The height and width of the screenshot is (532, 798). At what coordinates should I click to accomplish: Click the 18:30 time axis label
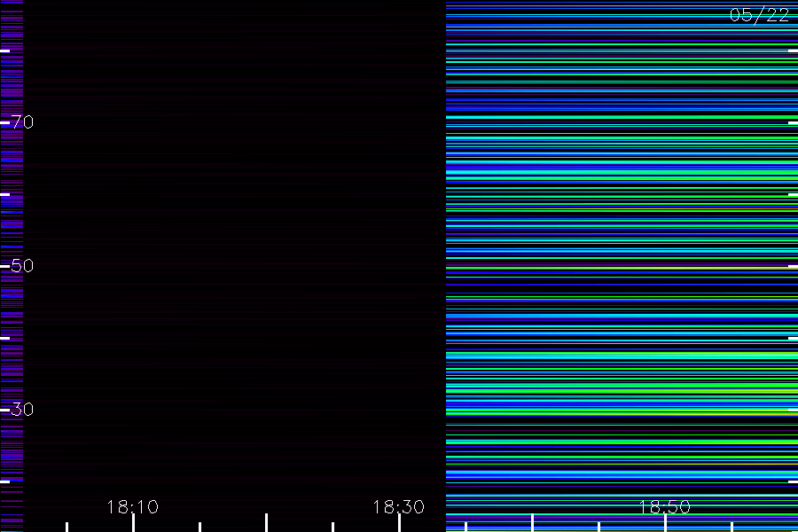click(x=398, y=507)
